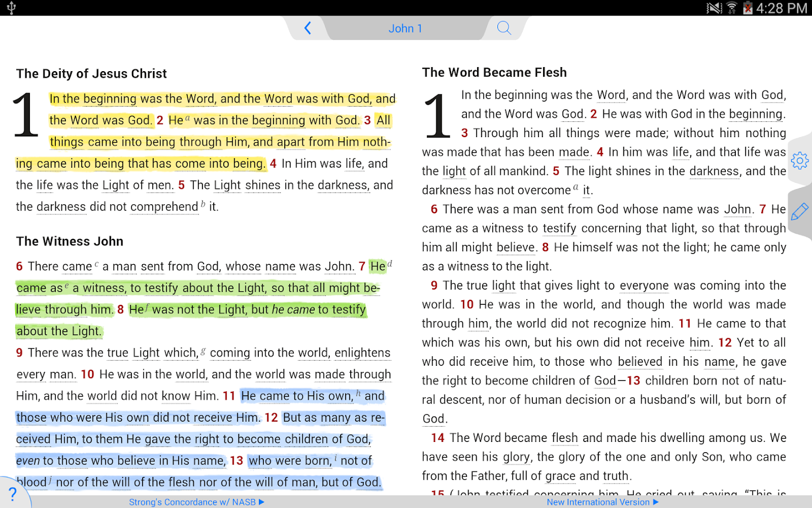The width and height of the screenshot is (812, 508).
Task: Expand Strong's Concordance w/ NASB version picker
Action: 196,502
